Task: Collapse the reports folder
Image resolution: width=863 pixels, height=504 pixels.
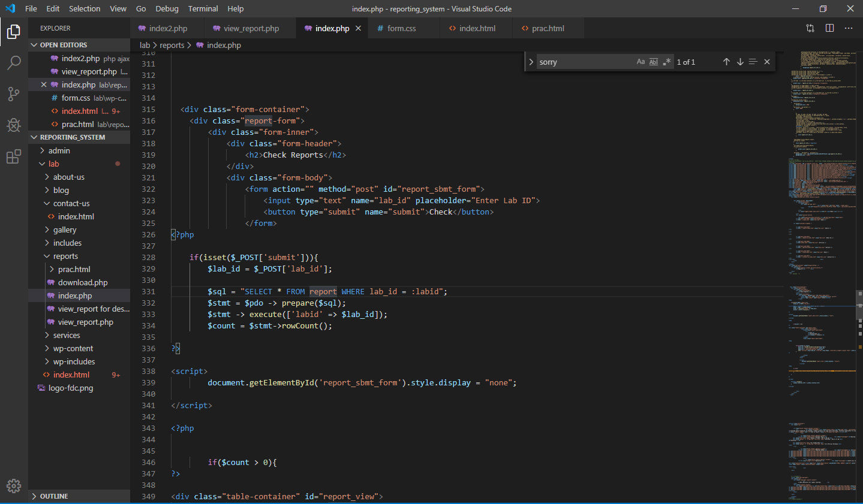Action: coord(65,256)
